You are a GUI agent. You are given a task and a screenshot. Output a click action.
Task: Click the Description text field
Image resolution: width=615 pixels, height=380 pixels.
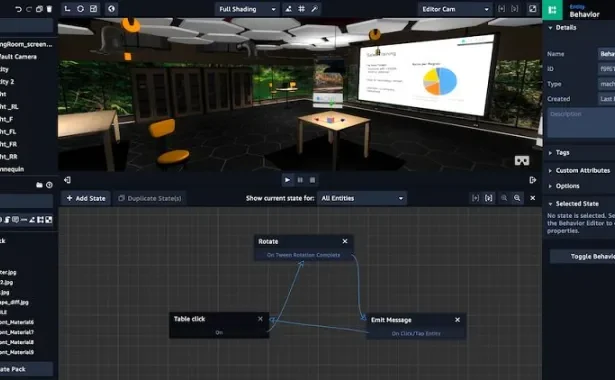tap(581, 123)
